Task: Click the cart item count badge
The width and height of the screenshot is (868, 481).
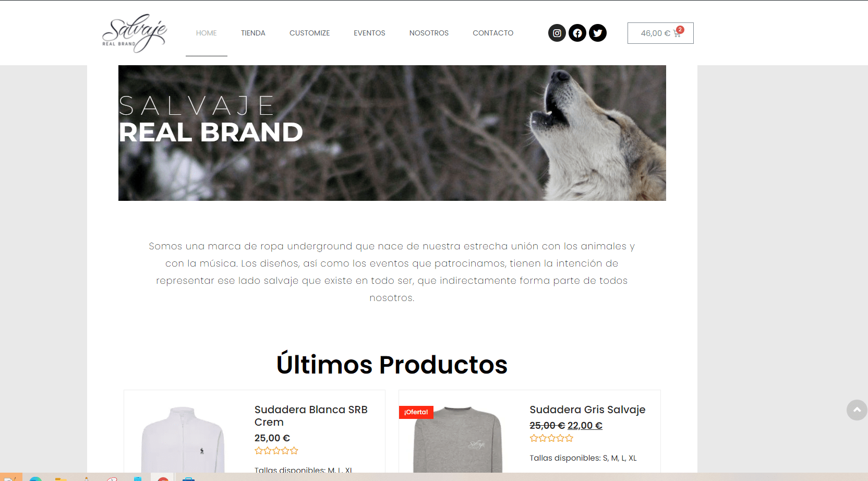Action: [x=680, y=30]
